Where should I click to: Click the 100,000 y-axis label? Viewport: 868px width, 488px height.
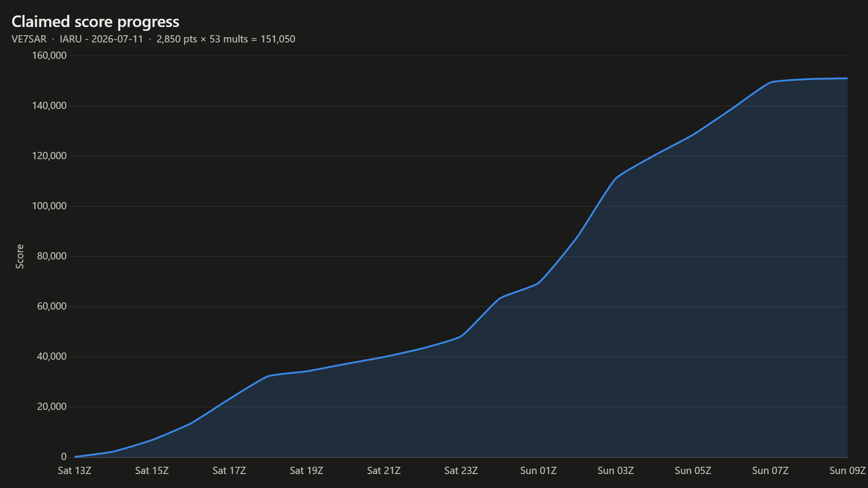pyautogui.click(x=49, y=206)
